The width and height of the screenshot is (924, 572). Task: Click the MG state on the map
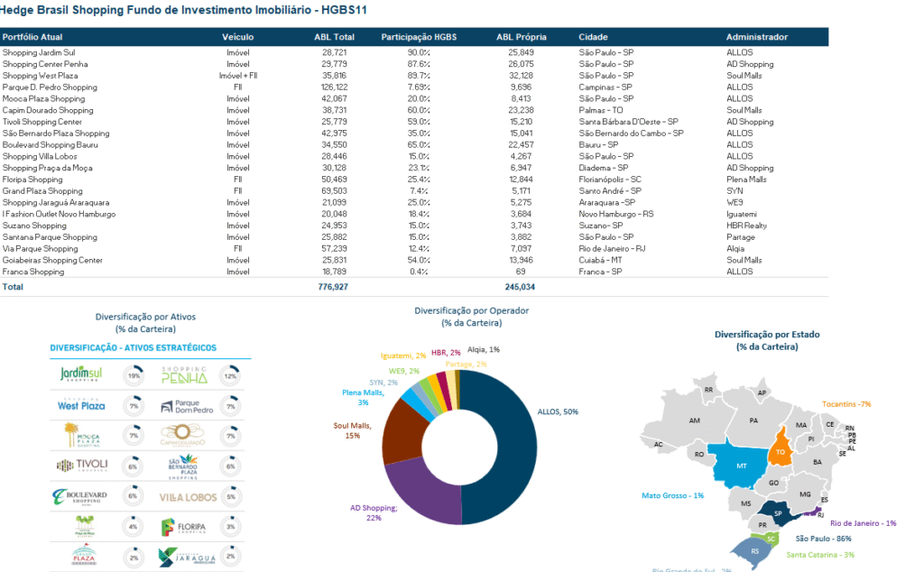[804, 494]
